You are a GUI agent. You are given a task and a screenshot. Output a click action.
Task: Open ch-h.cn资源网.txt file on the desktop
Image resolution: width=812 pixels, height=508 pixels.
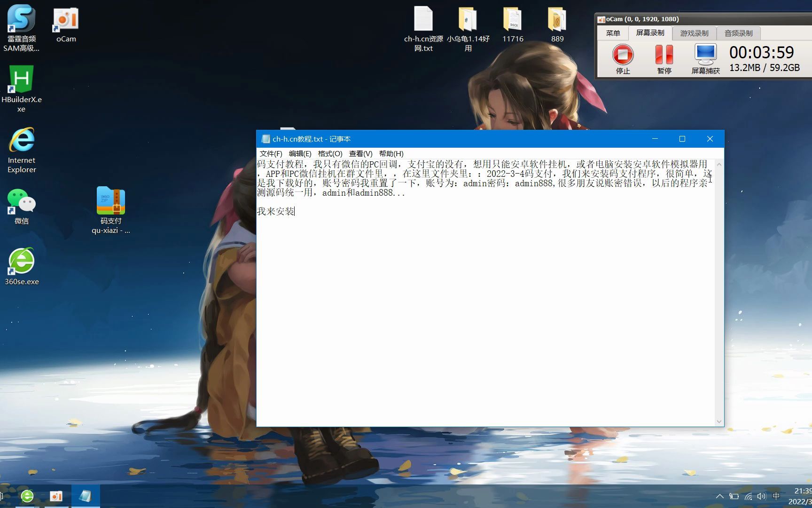(423, 29)
